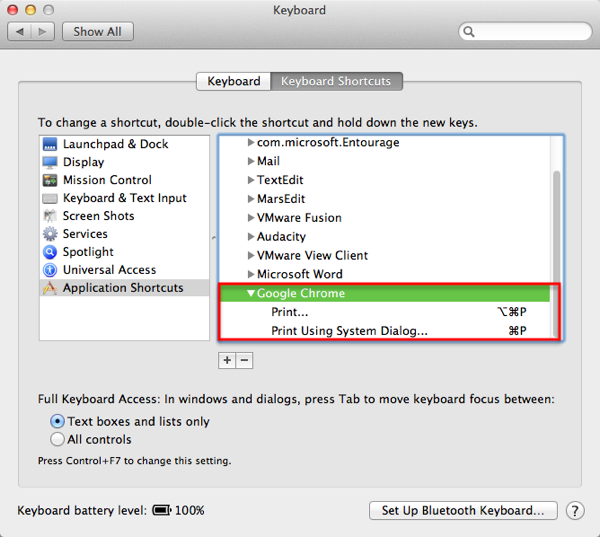This screenshot has height=537, width=600.
Task: Click the VMware Fusion row label
Action: click(x=299, y=218)
